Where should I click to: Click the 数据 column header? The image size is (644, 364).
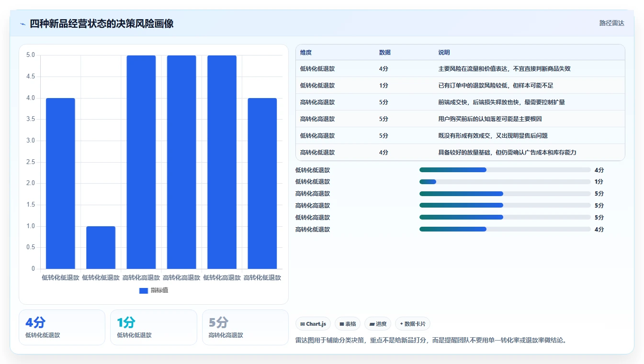[x=385, y=53]
